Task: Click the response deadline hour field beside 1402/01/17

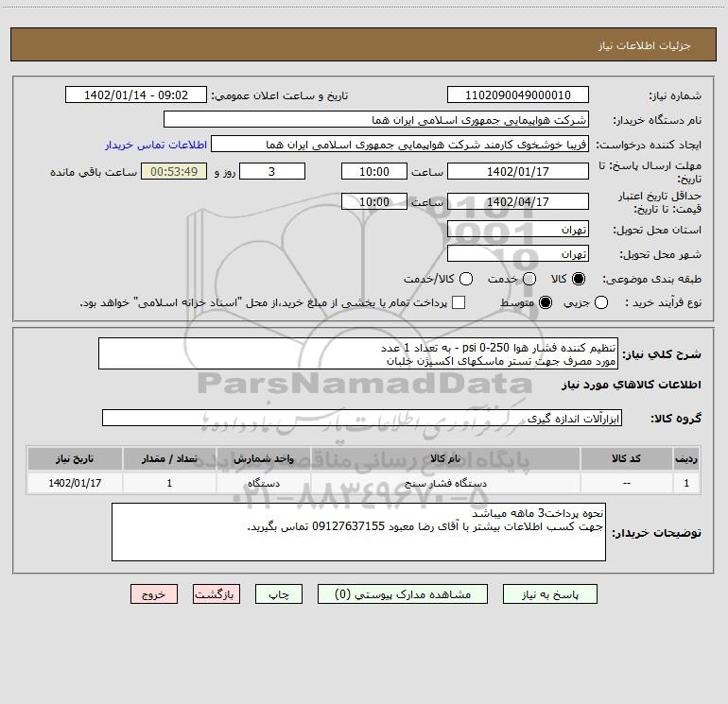Action: coord(374,171)
